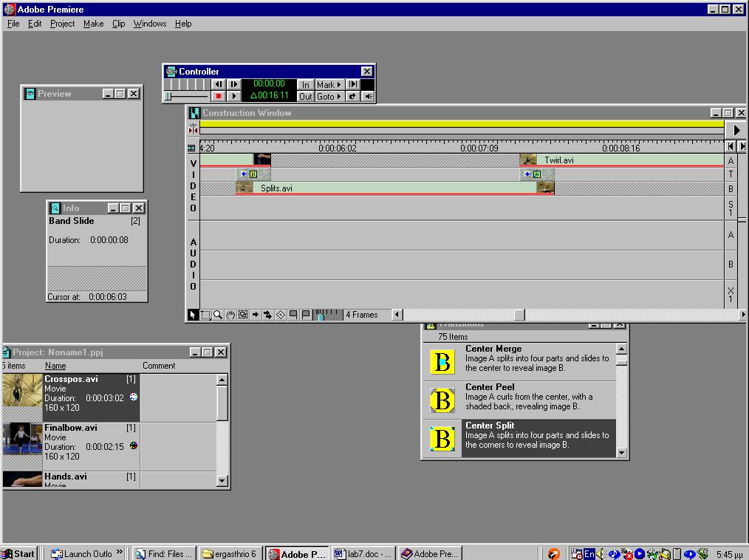The width and height of the screenshot is (749, 560).
Task: Select the Center Merge transition
Action: click(520, 361)
